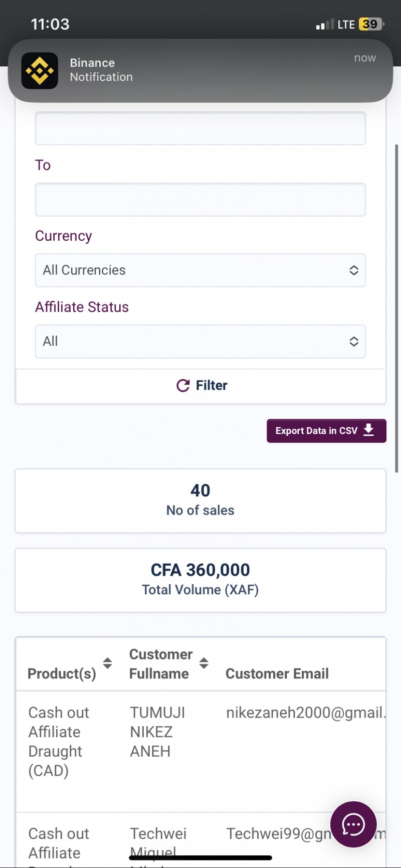Focus the To date input field

(200, 200)
